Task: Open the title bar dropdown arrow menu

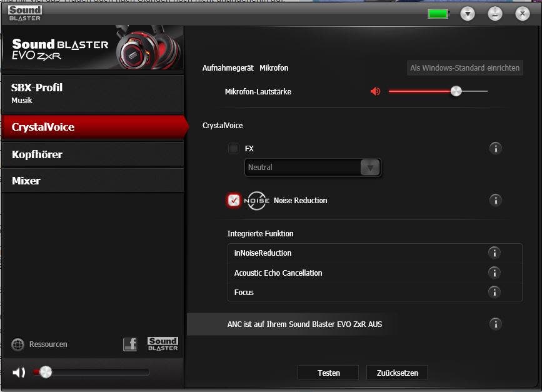Action: click(x=468, y=14)
